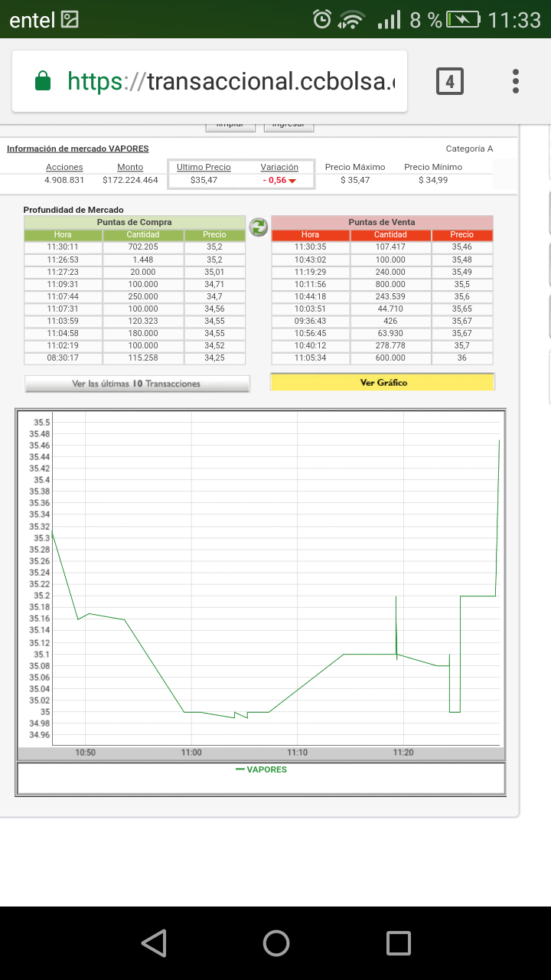Click the Precio Máximo value $ 35,47
Screen dimensions: 551x980
click(355, 180)
